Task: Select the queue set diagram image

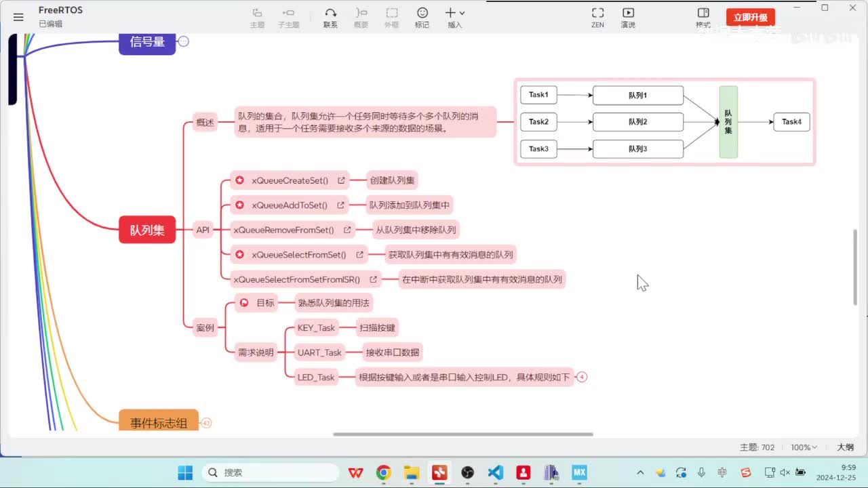Action: 665,122
